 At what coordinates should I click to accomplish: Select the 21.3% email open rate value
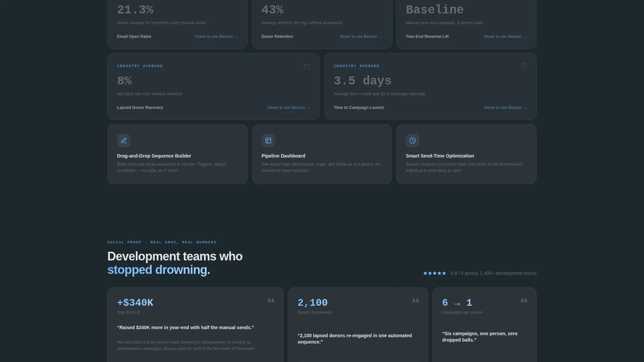pyautogui.click(x=135, y=10)
